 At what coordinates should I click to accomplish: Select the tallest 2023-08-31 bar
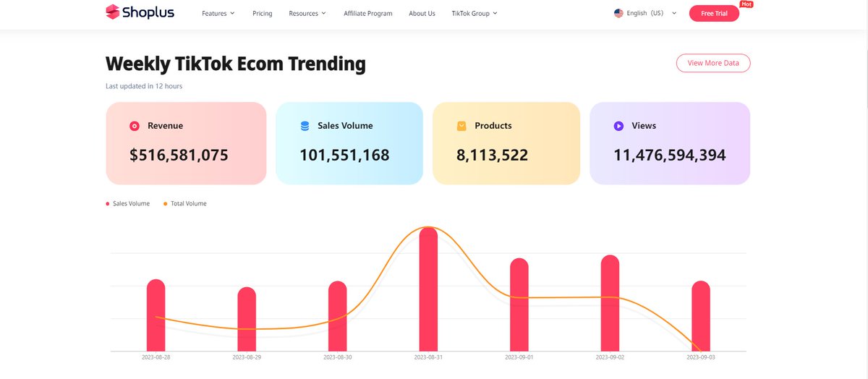click(x=428, y=289)
